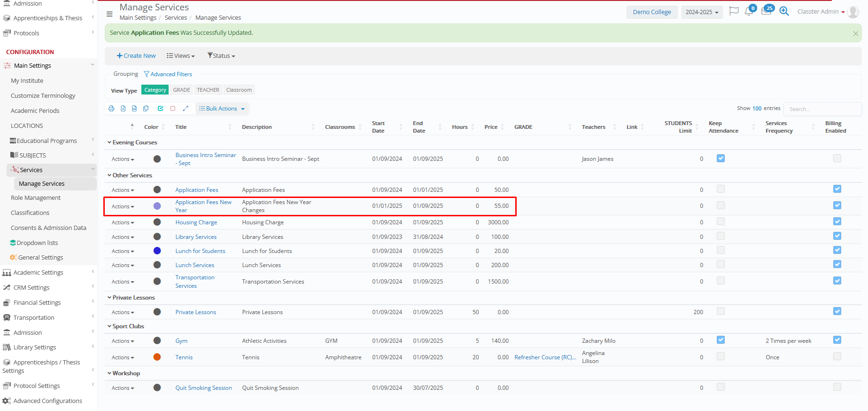Screen dimensions: 868x411
Task: Uncheck Billing Enabled for Housing Charge
Action: pyautogui.click(x=837, y=221)
